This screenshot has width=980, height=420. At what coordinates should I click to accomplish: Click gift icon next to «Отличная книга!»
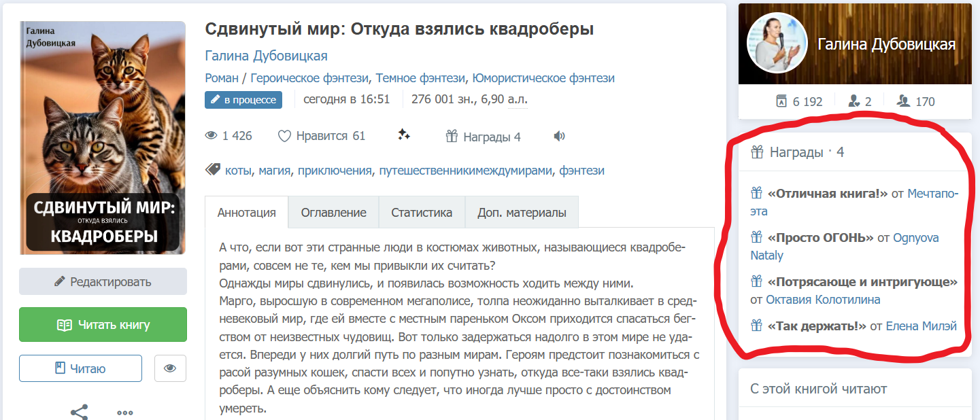coord(756,193)
